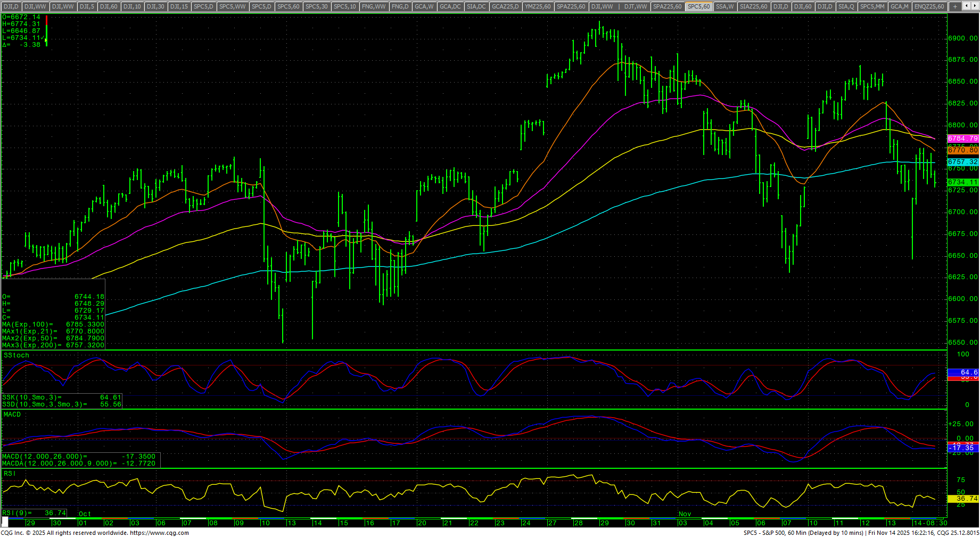Select the green 6734.11 last price marker

pyautogui.click(x=962, y=182)
